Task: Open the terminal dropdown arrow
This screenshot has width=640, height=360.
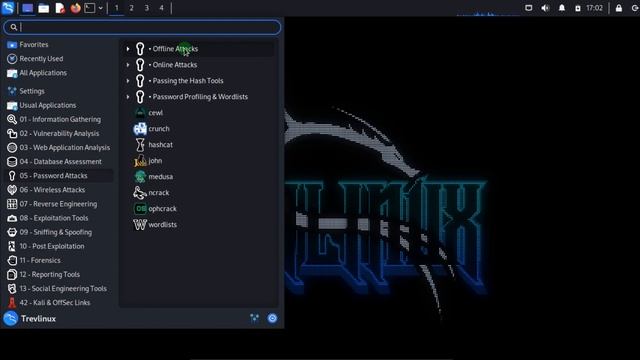Action: [x=100, y=8]
